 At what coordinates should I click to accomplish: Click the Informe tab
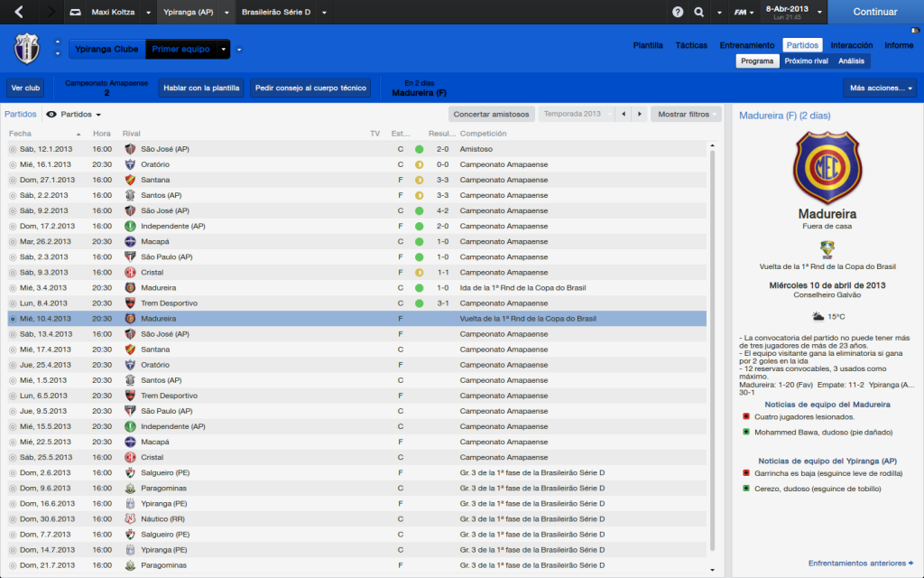(899, 45)
